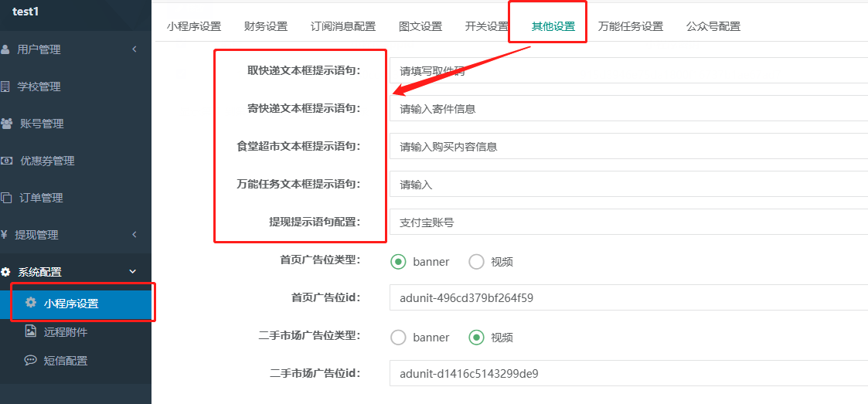Open the 订阅消息配置 tab
Screen dimensions: 868x404
343,26
